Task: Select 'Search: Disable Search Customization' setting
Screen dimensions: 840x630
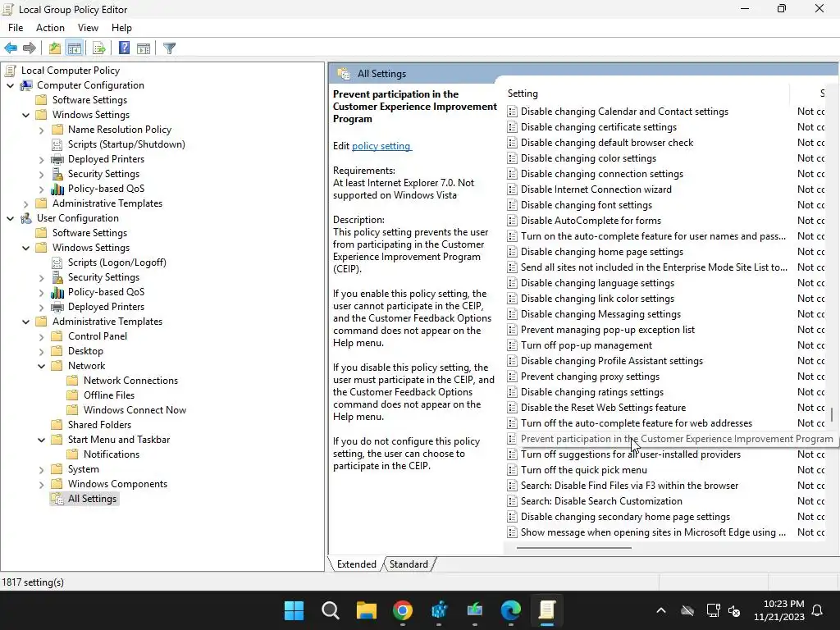Action: tap(601, 501)
